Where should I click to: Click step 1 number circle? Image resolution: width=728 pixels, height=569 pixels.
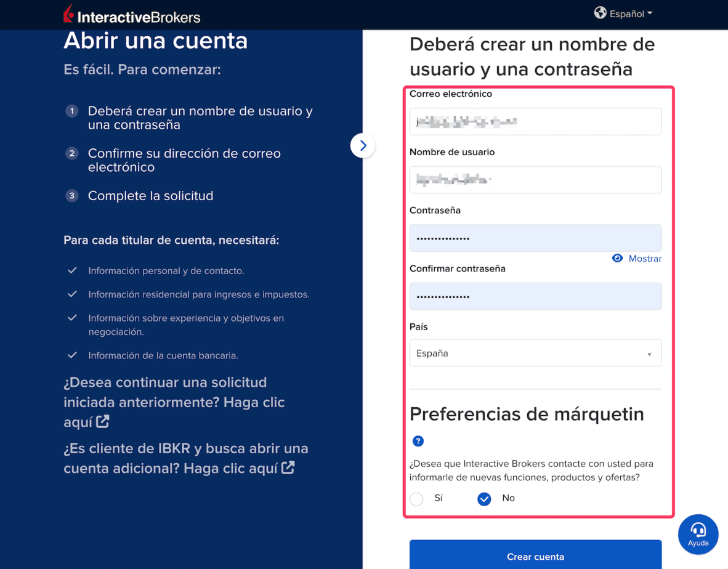[71, 111]
